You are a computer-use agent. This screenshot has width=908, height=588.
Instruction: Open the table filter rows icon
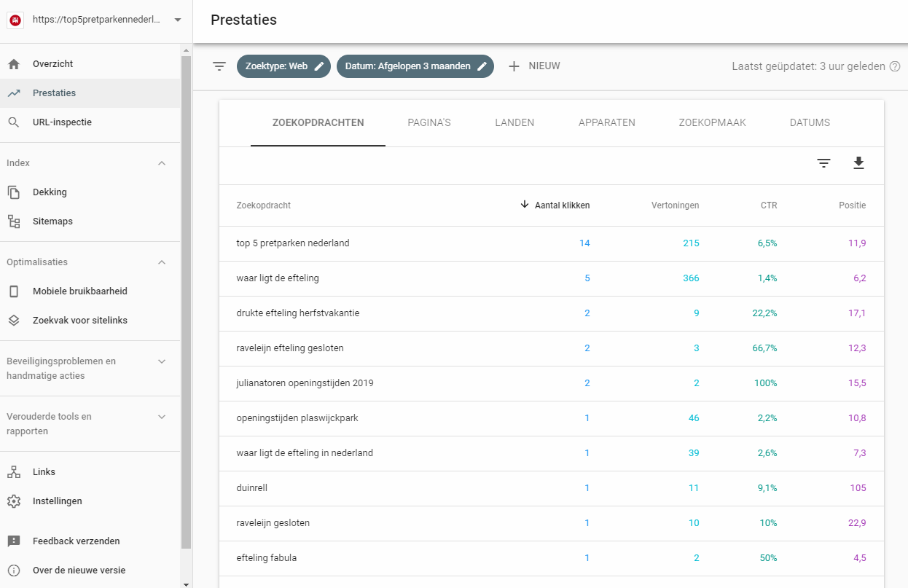point(823,163)
